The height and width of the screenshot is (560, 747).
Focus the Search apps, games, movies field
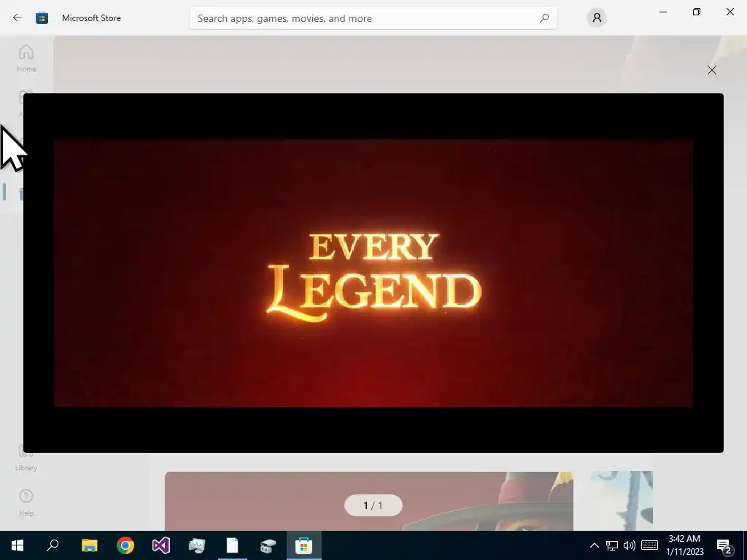(373, 18)
